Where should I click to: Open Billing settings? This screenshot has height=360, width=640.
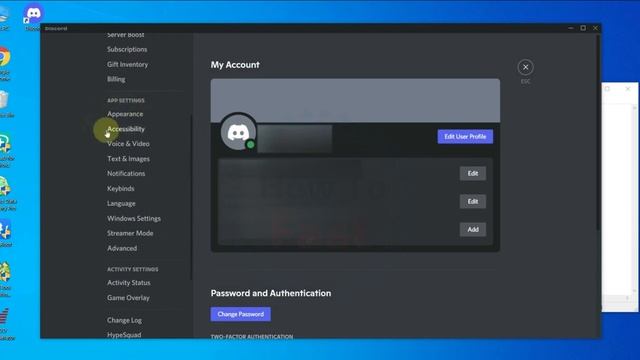pos(116,79)
